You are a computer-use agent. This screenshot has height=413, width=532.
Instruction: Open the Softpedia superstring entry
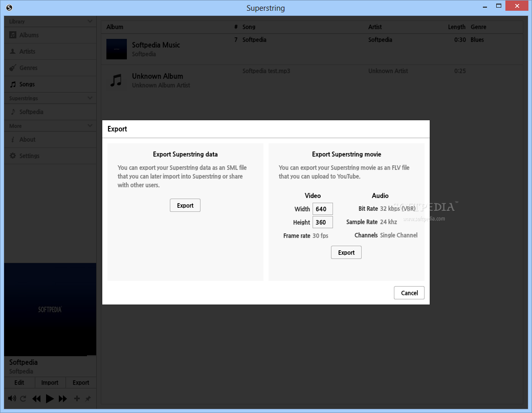pos(50,112)
